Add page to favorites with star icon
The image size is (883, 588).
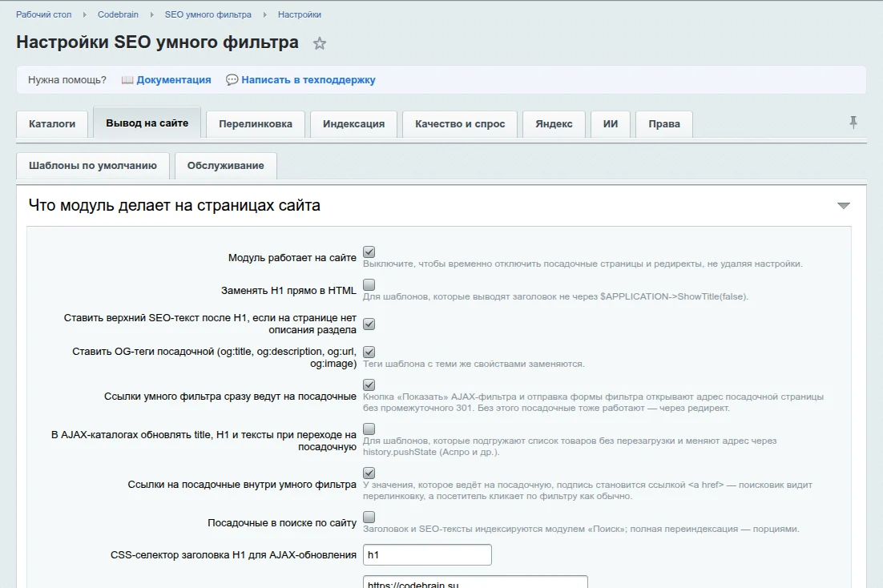(x=320, y=43)
